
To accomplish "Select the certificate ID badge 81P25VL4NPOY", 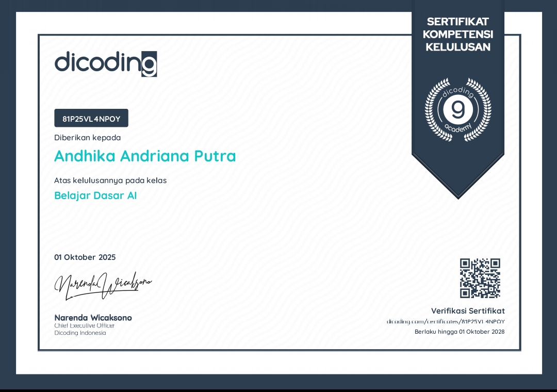I will [x=91, y=119].
